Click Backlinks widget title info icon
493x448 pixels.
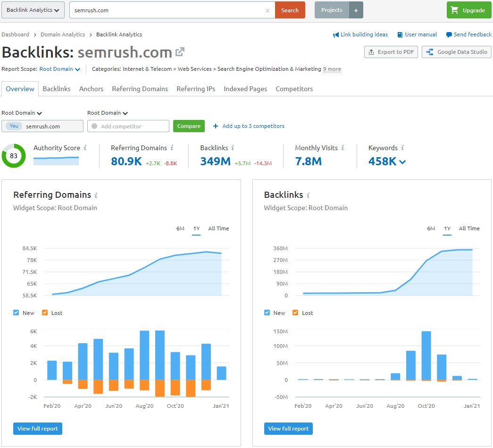click(x=308, y=195)
